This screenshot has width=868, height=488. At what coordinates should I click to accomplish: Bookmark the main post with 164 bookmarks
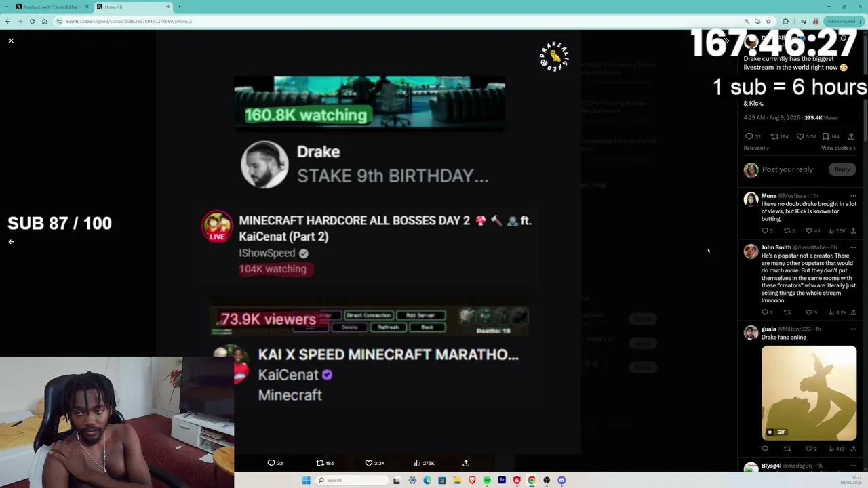(831, 136)
